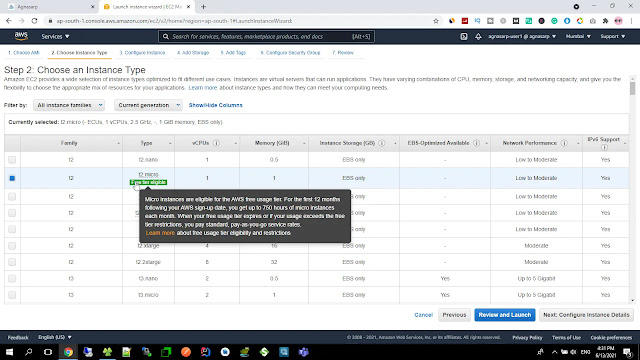Click EBS-Optimized Available info icon
The width and height of the screenshot is (640, 360).
(476, 143)
